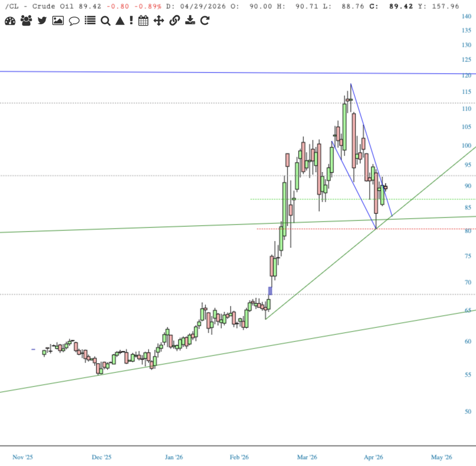Click the Mar '26 date axis label
Image resolution: width=476 pixels, height=466 pixels.
[307, 457]
